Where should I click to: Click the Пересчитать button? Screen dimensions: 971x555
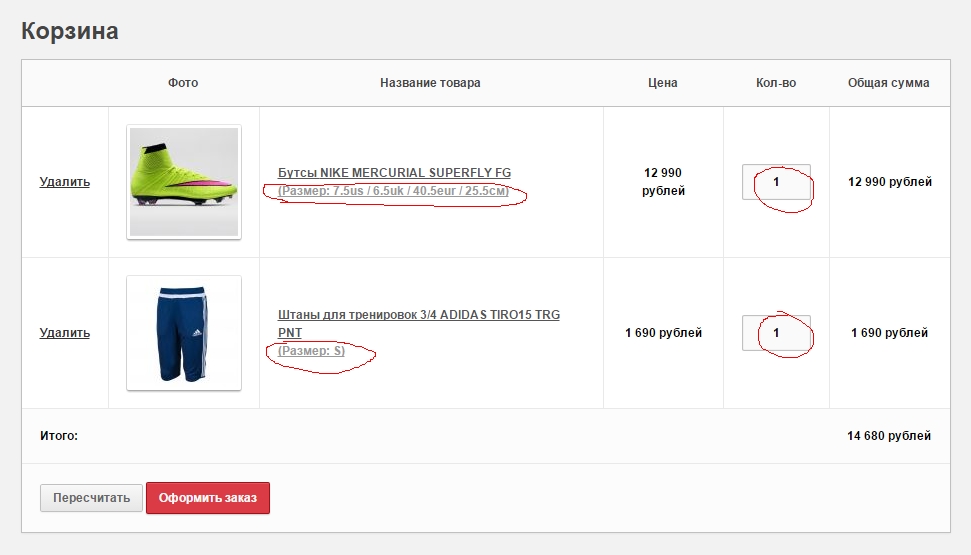[x=92, y=498]
